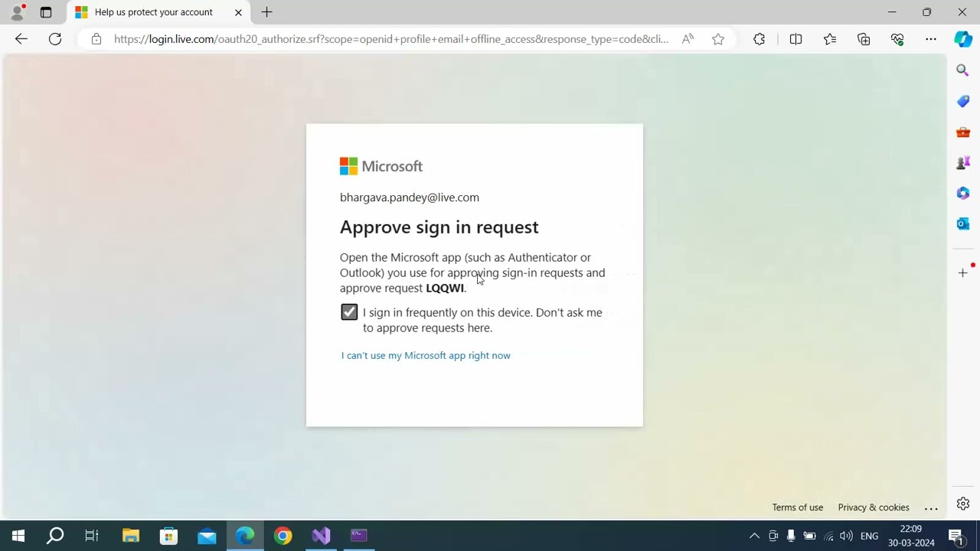Open the clock showing 22:09

tap(911, 536)
